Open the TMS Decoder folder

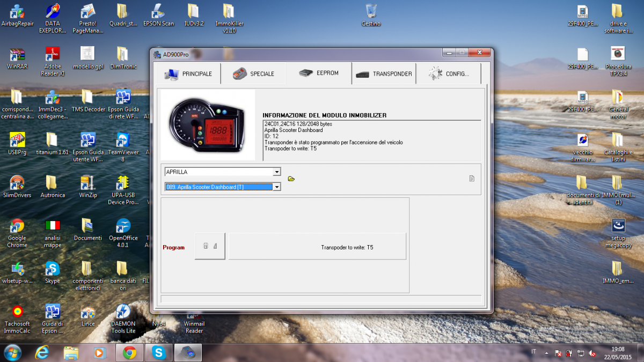[87, 101]
